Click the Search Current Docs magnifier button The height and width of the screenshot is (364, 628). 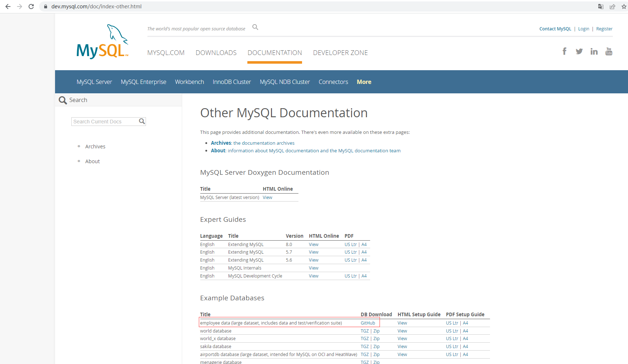pyautogui.click(x=142, y=121)
